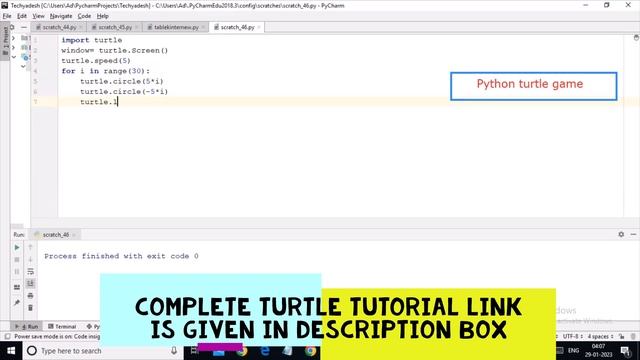Switch to scratch_44.py editor tab
This screenshot has width=640, height=360.
tap(58, 27)
